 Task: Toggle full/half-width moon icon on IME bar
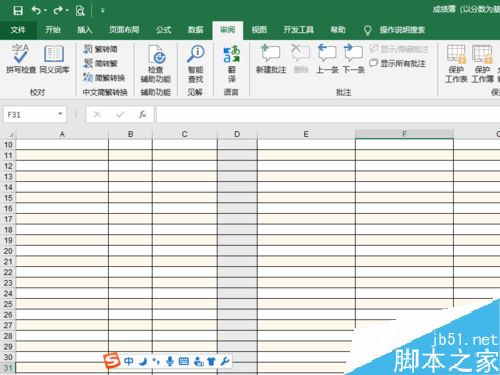[x=143, y=361]
